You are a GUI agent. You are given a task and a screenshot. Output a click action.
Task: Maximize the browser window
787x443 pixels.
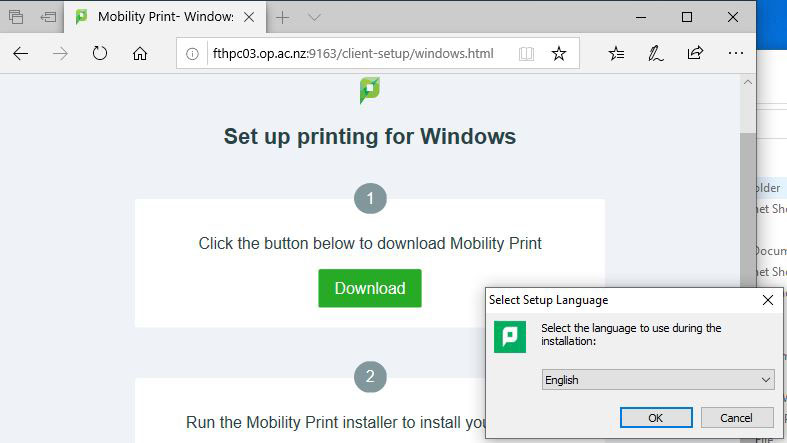click(687, 18)
